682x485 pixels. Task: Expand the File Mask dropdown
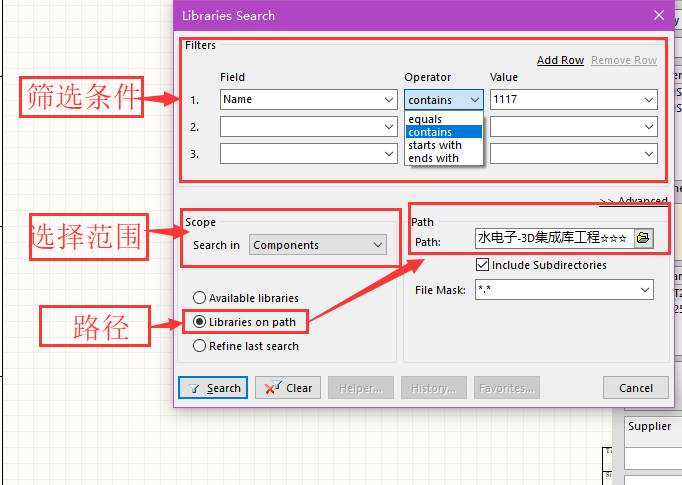[645, 290]
